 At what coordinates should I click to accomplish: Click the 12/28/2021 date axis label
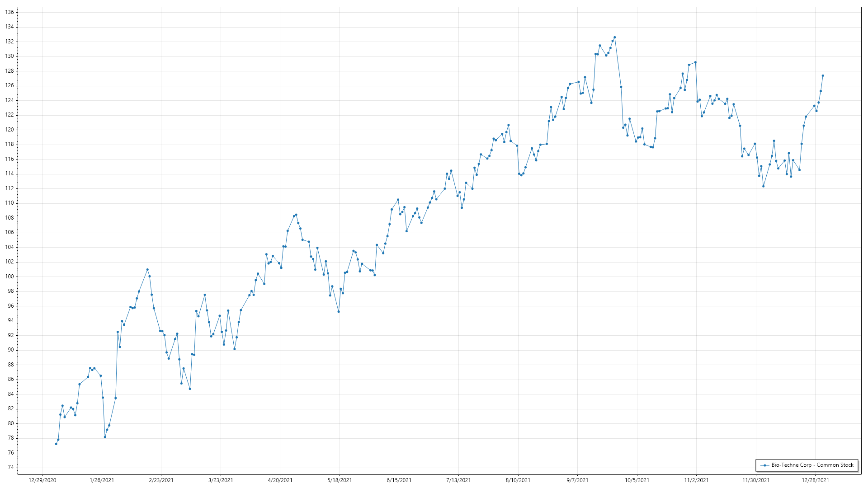coord(815,480)
